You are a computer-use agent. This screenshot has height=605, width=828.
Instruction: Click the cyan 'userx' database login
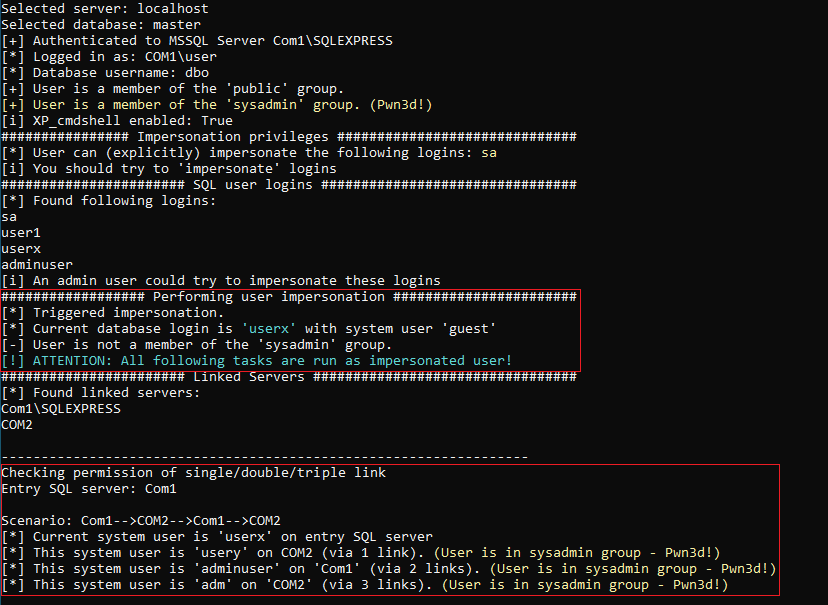(x=269, y=328)
